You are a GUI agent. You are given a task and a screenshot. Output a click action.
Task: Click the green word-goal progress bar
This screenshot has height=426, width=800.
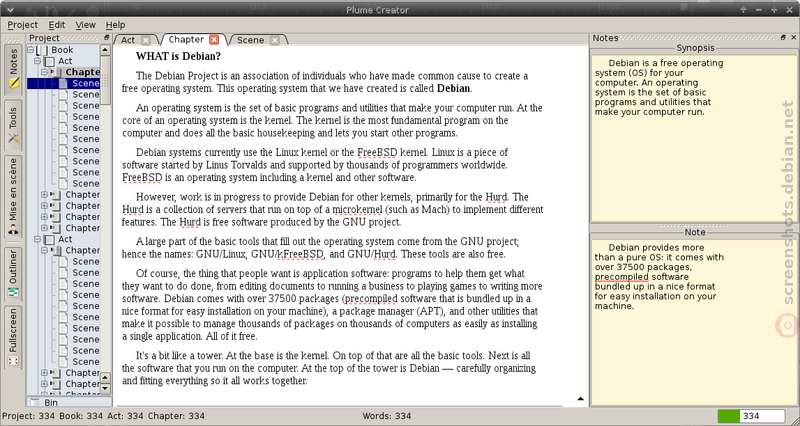(x=729, y=416)
